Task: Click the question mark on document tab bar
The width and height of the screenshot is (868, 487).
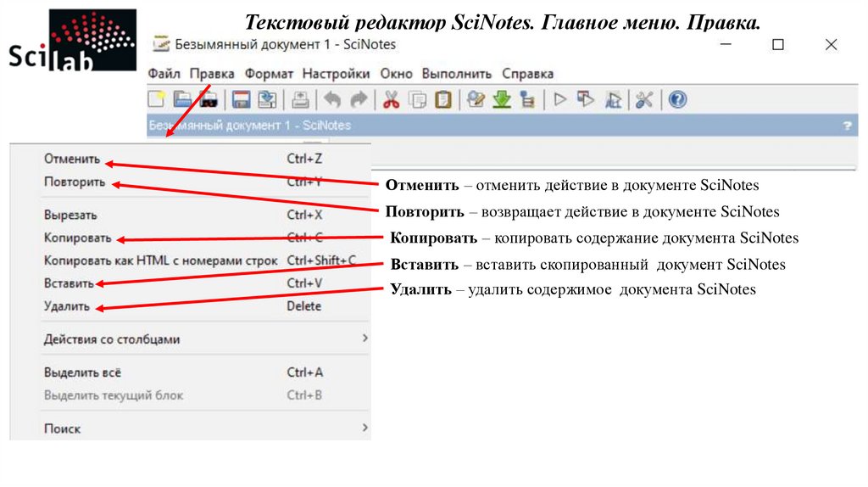Action: pyautogui.click(x=847, y=126)
